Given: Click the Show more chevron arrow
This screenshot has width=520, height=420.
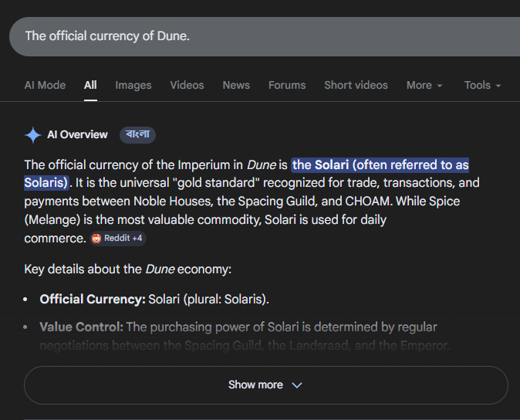Looking at the screenshot, I should coord(297,385).
